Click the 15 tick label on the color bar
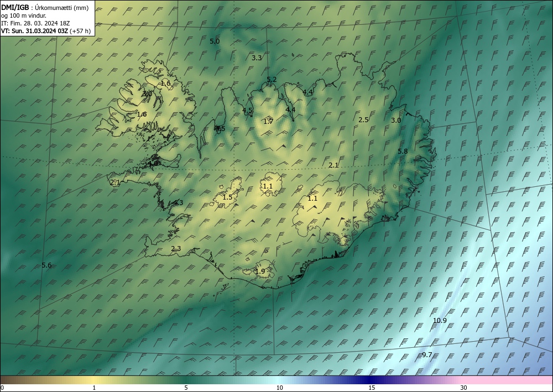Viewport: 553px width, 392px height. tap(372, 388)
